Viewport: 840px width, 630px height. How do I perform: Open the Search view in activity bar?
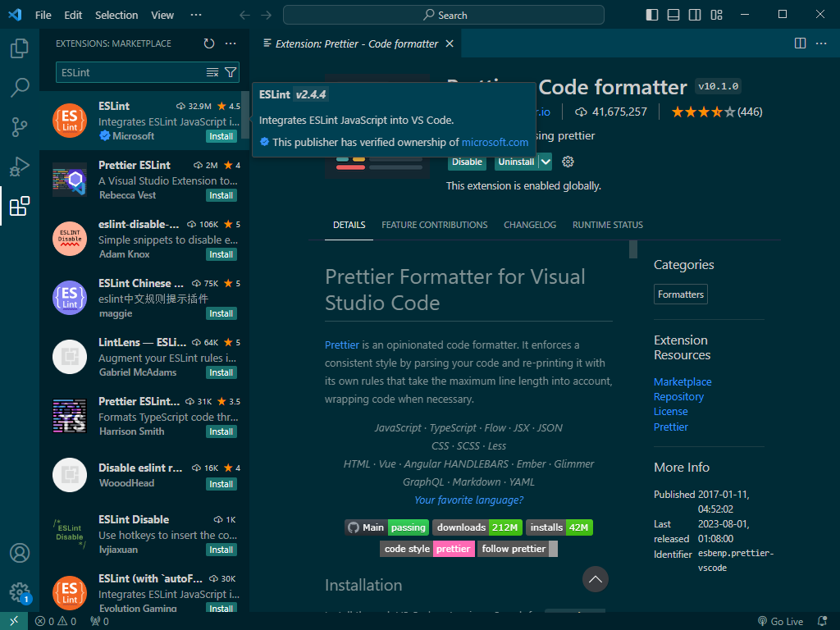click(x=20, y=87)
